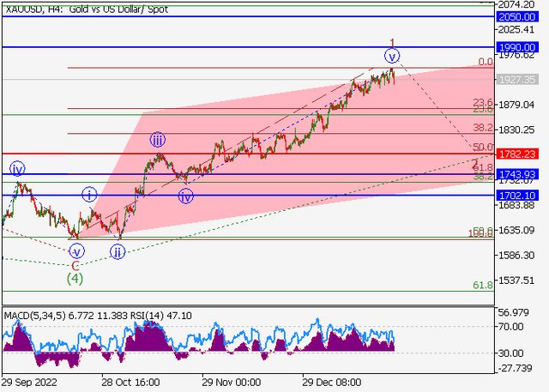Image resolution: width=549 pixels, height=392 pixels.
Task: Select the green 61.8 Fibonacci level label
Action: click(483, 286)
